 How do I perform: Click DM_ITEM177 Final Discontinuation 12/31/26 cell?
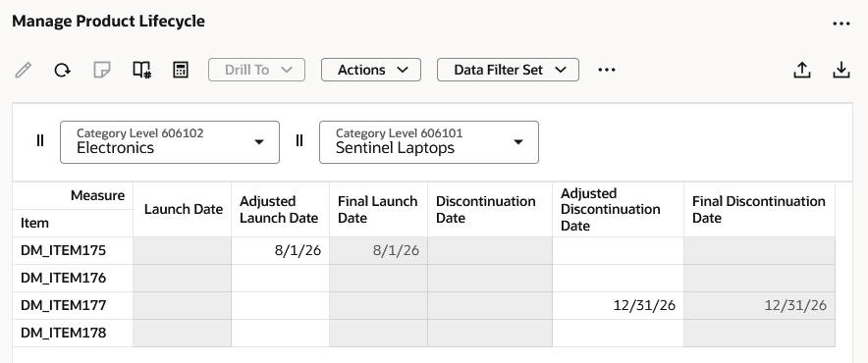(760, 305)
